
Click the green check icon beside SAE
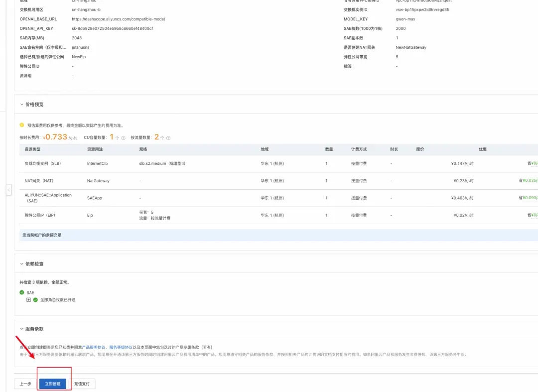[x=22, y=292]
